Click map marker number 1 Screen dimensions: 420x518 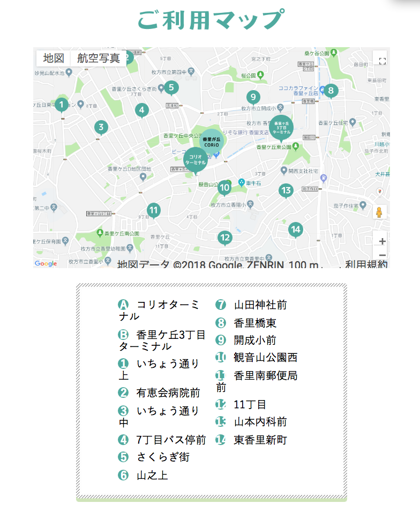pos(62,104)
